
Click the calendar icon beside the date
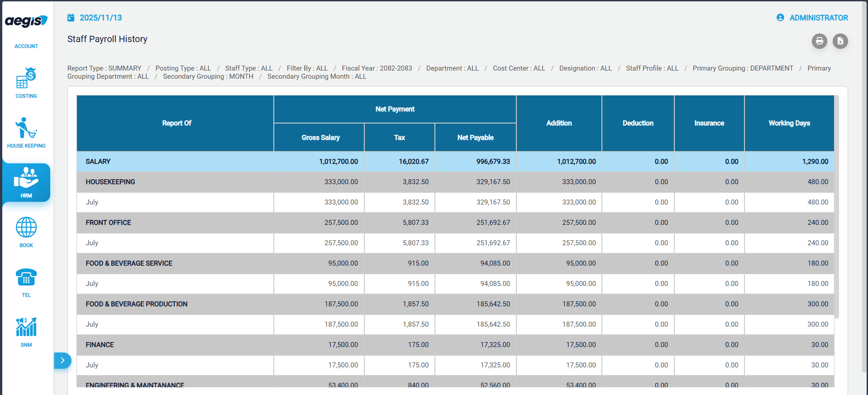(x=71, y=18)
